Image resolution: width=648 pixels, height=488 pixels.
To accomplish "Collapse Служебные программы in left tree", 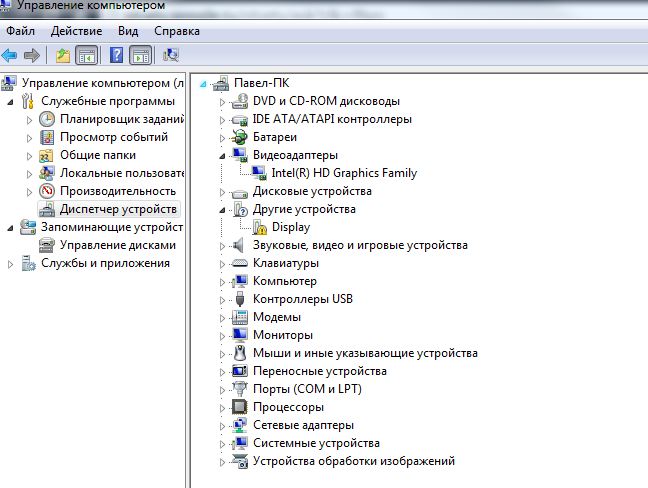I will coord(10,102).
